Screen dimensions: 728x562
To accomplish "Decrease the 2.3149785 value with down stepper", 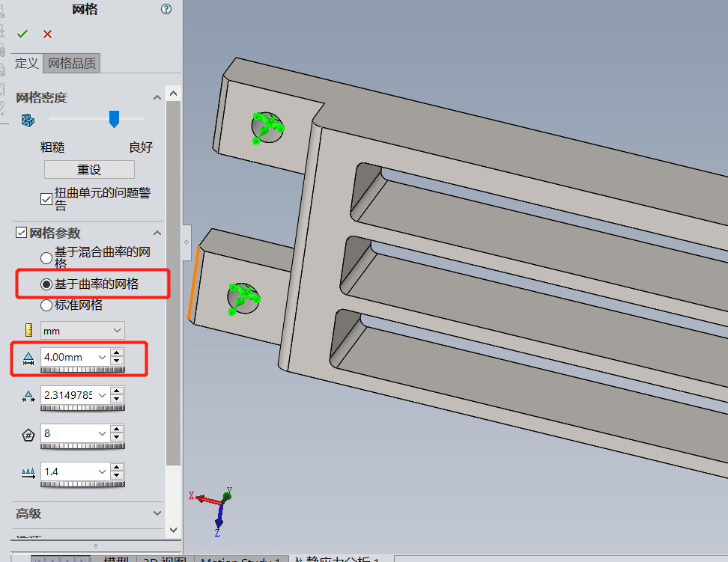I will tap(117, 399).
